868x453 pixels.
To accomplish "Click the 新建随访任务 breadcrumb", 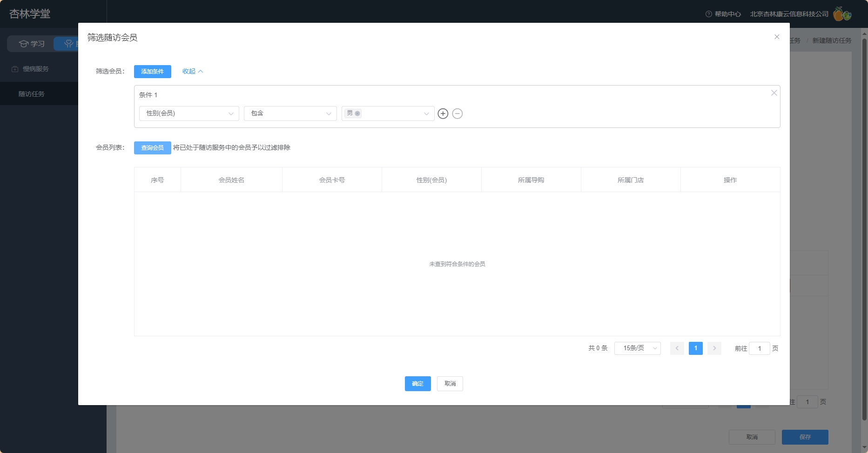I will [x=832, y=41].
